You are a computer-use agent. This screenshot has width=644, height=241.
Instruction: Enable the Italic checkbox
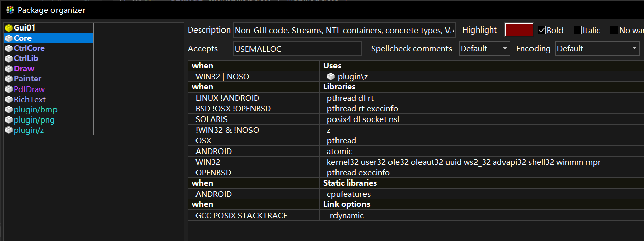578,30
